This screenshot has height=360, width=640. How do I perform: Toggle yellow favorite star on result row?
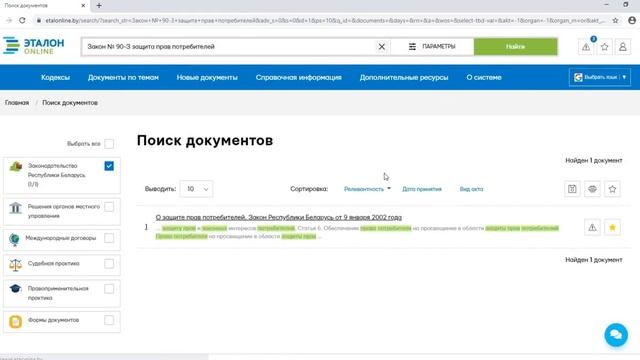point(612,228)
